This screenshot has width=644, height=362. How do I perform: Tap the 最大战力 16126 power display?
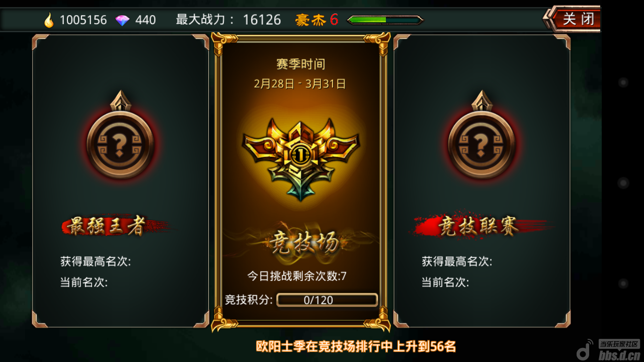(228, 20)
